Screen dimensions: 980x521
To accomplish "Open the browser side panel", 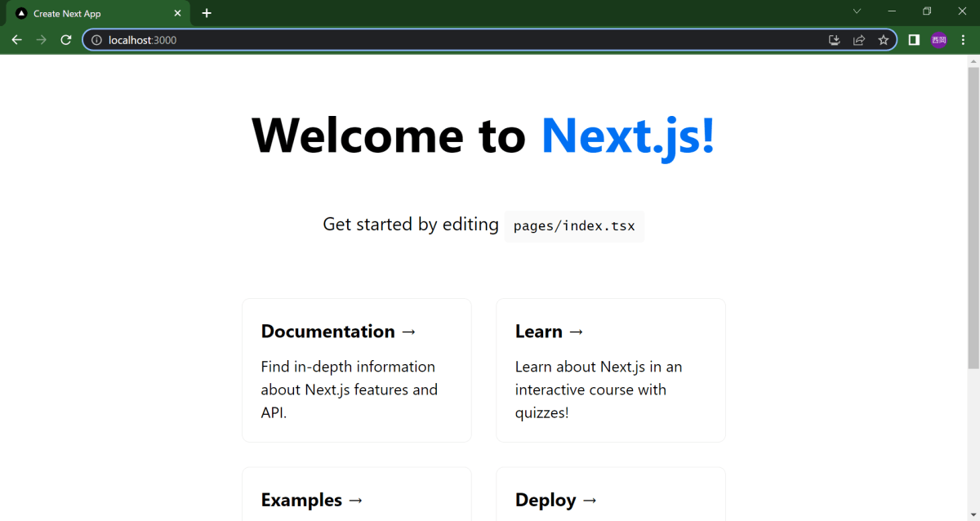I will coord(914,40).
